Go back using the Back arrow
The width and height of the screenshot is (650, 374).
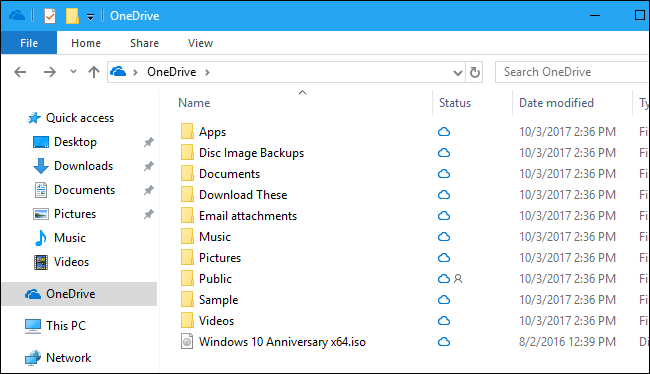click(x=20, y=72)
